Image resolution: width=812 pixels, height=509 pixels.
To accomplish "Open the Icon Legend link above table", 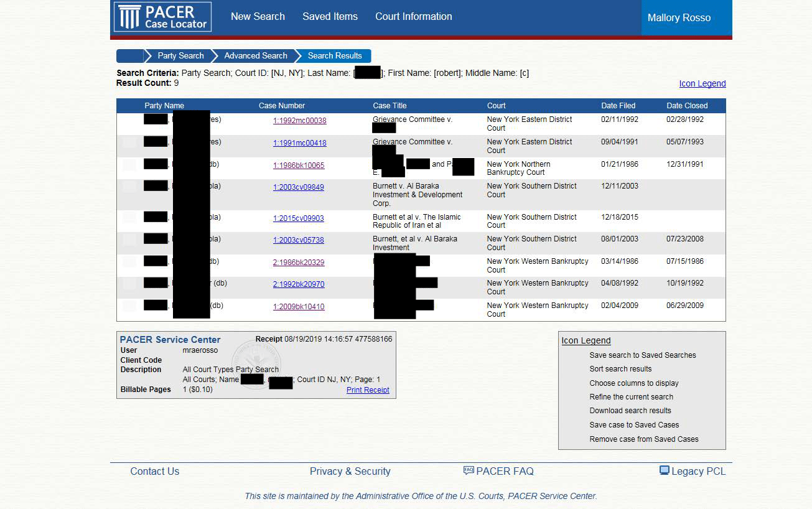I will 702,84.
